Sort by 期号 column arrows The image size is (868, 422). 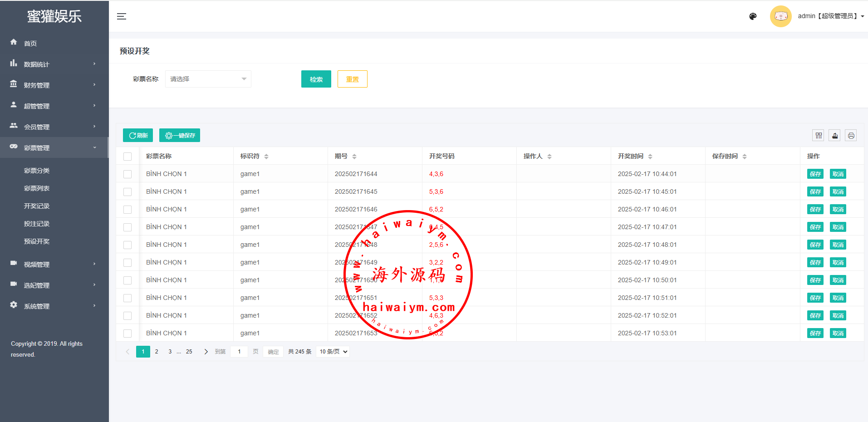pyautogui.click(x=354, y=157)
